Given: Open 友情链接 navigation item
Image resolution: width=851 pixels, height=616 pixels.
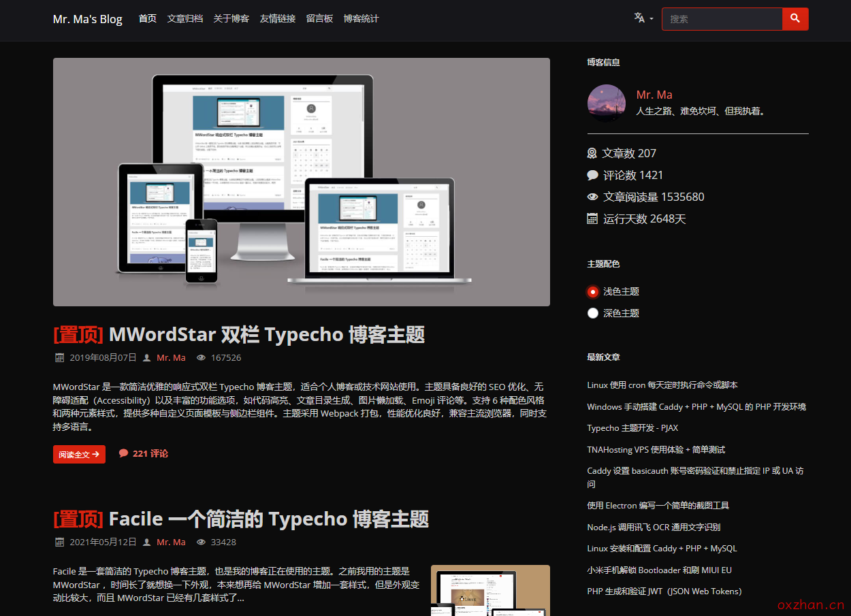Looking at the screenshot, I should point(278,18).
